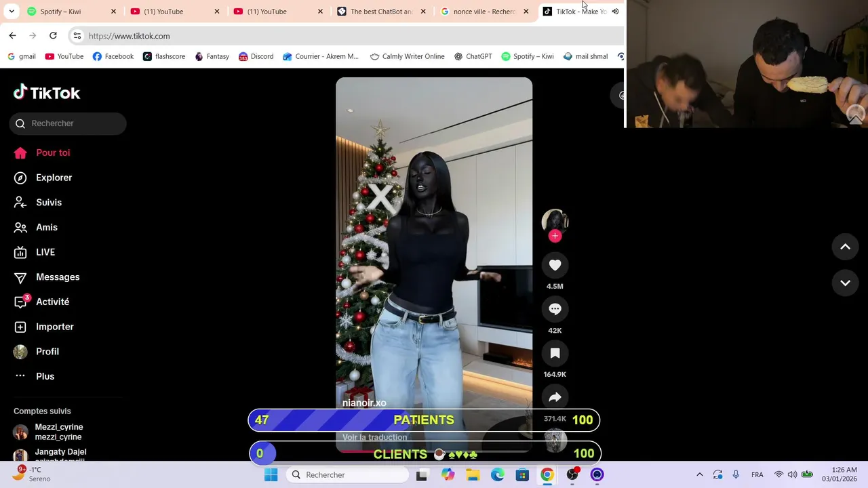
Task: Click the taskbar Rechercher search box
Action: (x=347, y=474)
